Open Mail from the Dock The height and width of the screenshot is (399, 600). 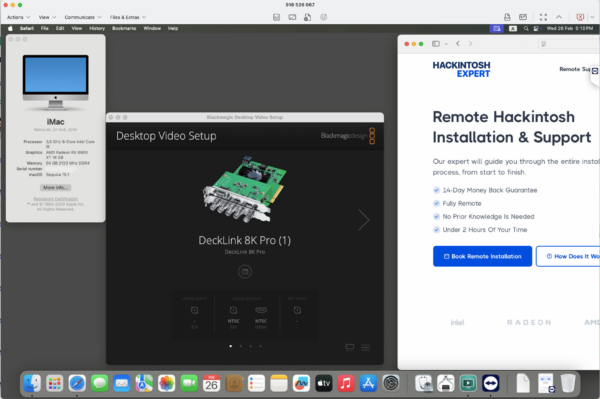122,383
